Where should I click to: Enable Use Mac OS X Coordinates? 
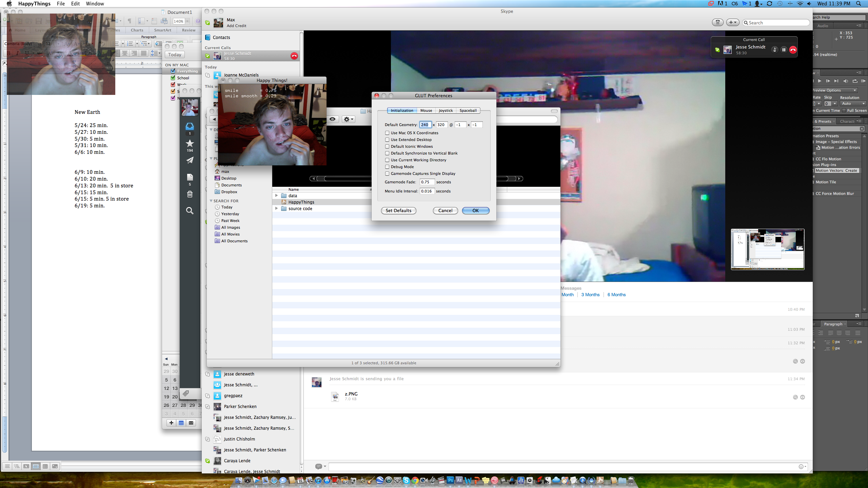pyautogui.click(x=387, y=133)
